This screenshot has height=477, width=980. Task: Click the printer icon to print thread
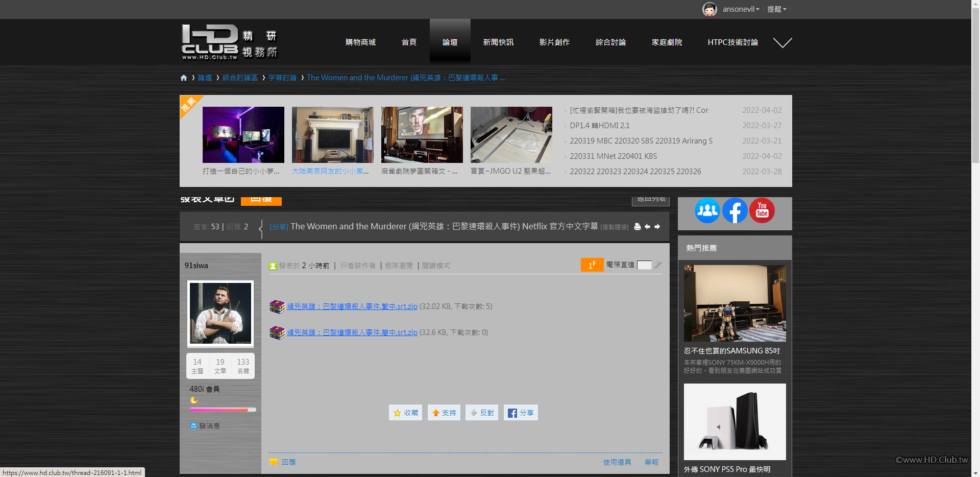tap(637, 227)
